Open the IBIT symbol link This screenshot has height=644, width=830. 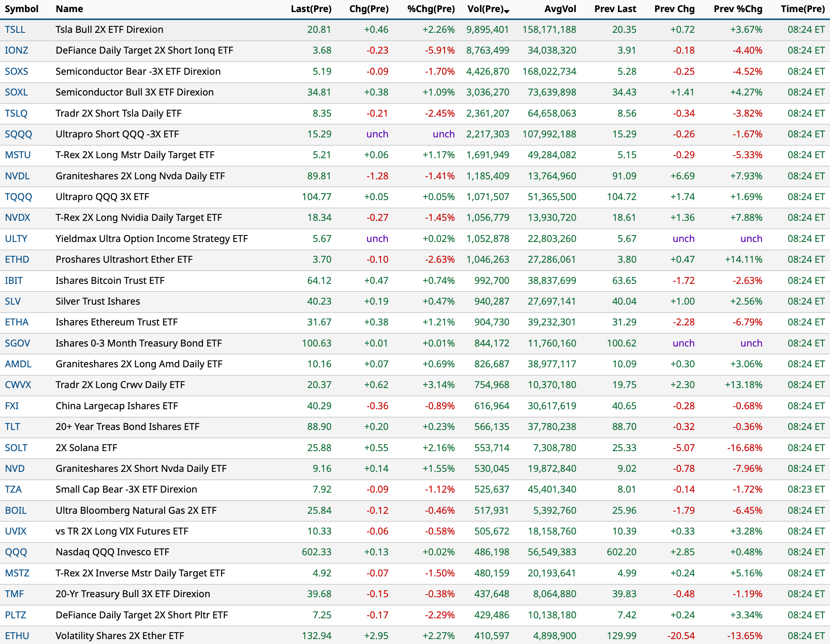(14, 280)
